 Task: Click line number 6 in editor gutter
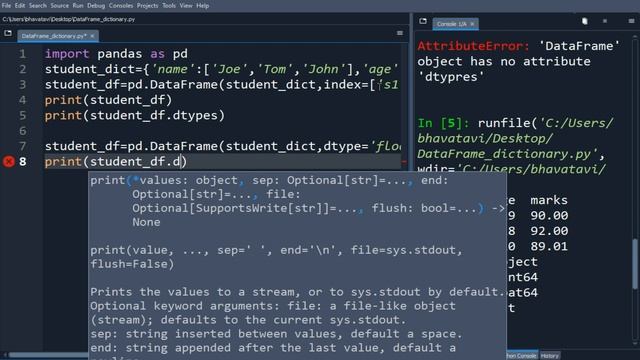pos(22,131)
